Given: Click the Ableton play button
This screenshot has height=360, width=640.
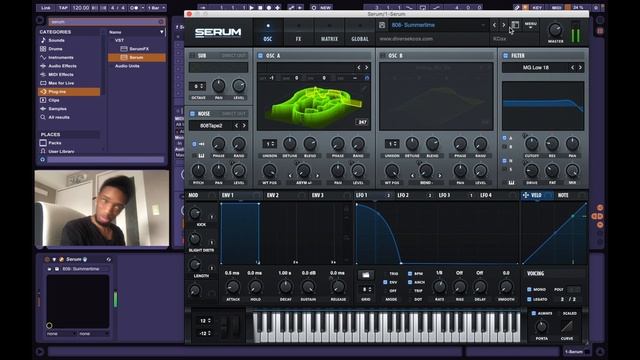Looking at the screenshot, I should pyautogui.click(x=251, y=8).
